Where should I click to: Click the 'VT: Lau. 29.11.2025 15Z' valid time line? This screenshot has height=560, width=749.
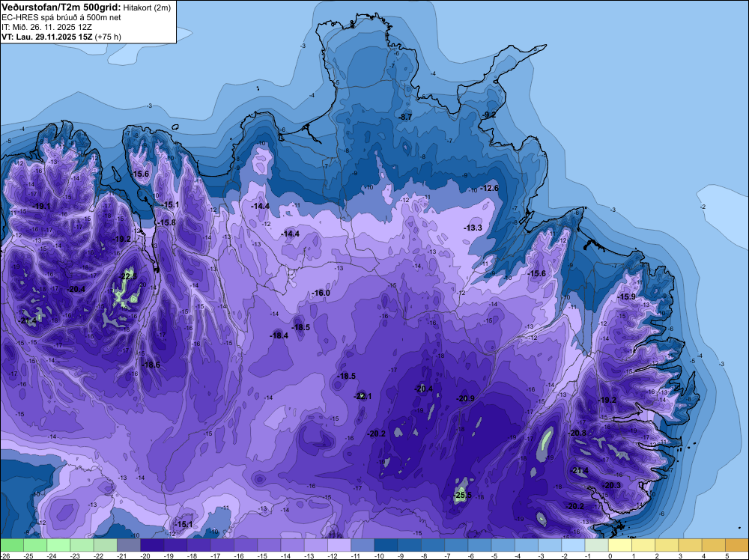(46, 37)
